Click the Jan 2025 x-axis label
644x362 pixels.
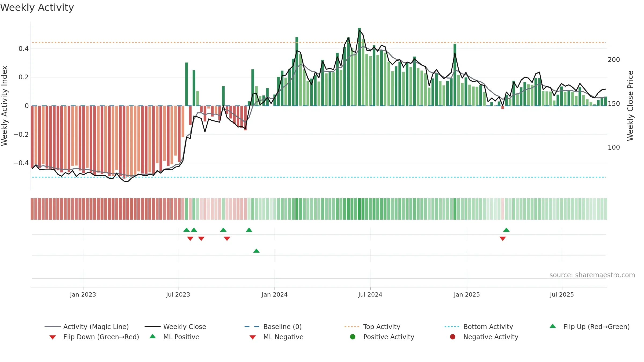(x=467, y=294)
